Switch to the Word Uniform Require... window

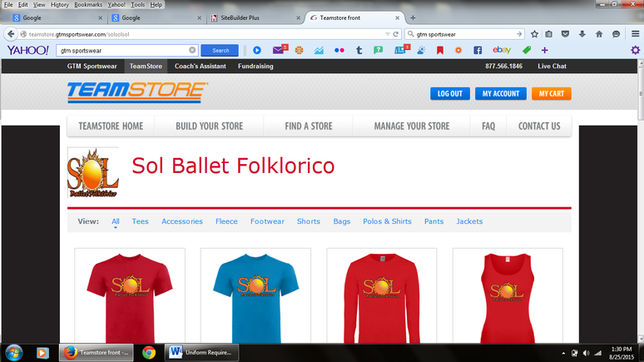coord(201,353)
